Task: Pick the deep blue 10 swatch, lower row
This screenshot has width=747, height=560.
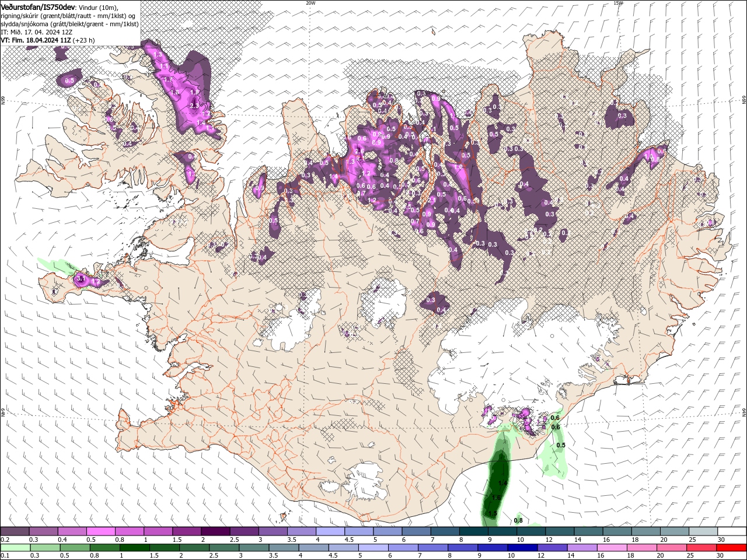Action: 522,548
